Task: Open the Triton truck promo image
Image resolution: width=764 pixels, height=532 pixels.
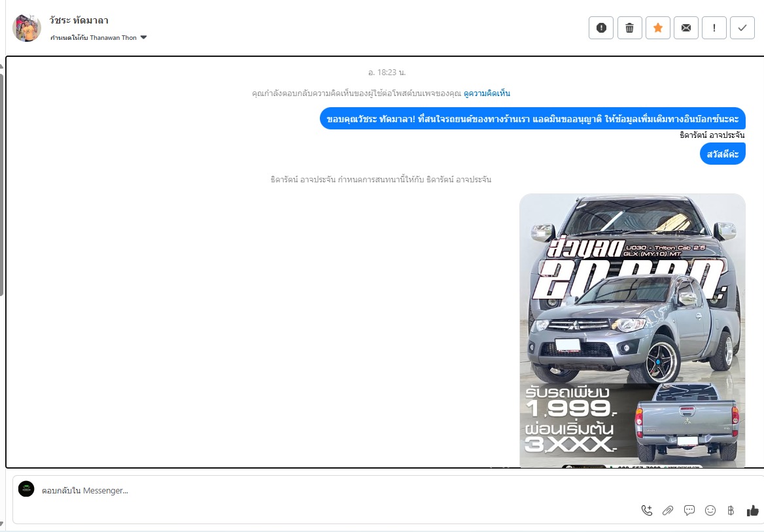Action: click(633, 331)
